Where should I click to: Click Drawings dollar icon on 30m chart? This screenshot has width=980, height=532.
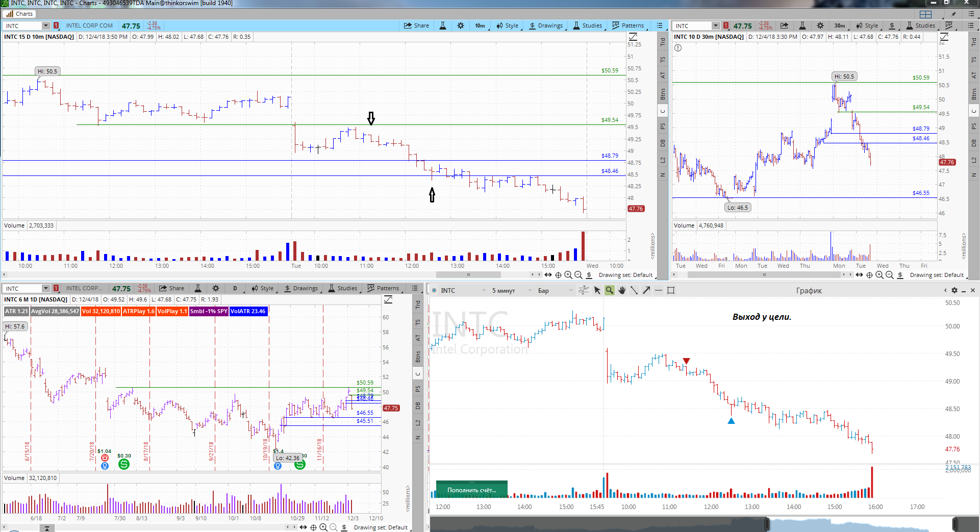click(892, 26)
